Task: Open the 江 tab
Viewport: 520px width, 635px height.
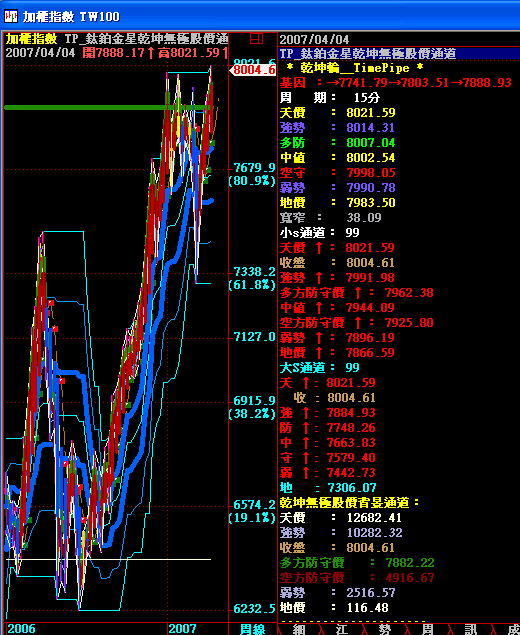Action: (342, 629)
